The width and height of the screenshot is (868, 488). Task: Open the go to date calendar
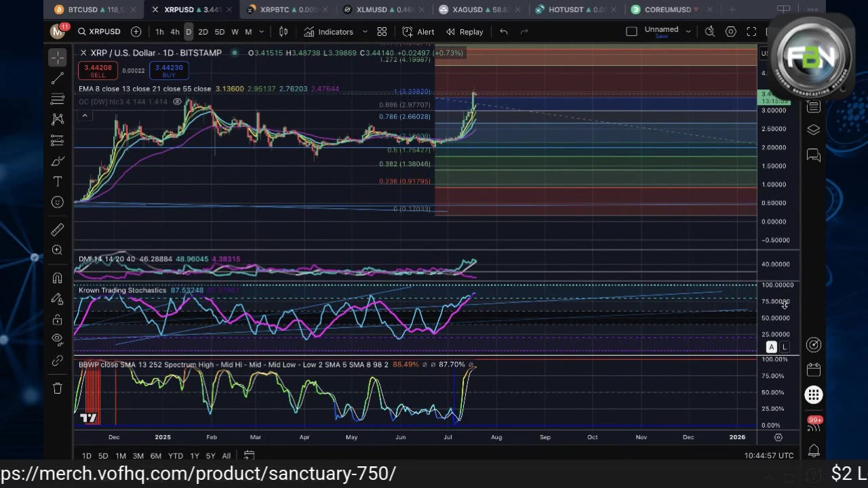[x=249, y=455]
